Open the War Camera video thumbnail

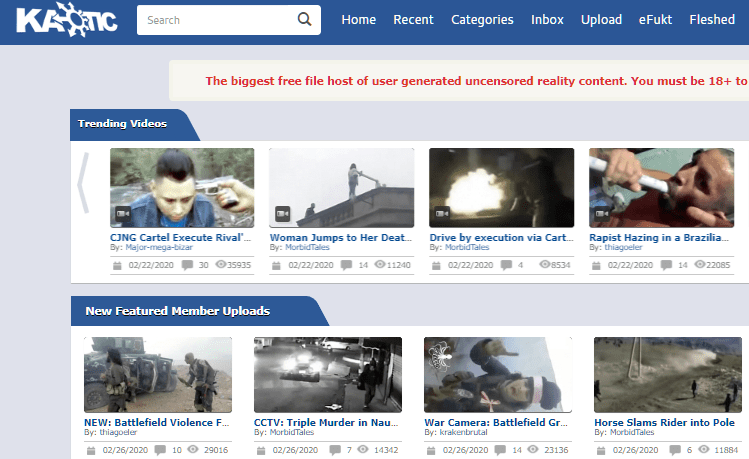tap(498, 375)
